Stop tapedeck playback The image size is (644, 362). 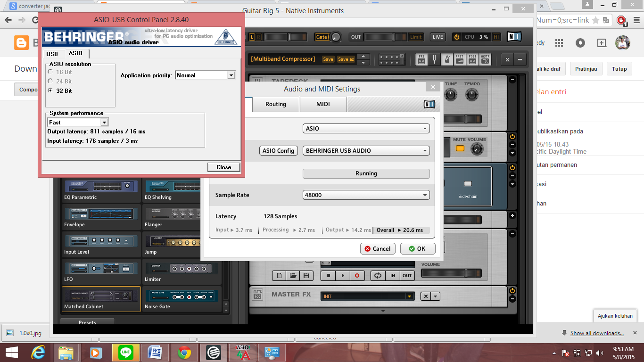328,276
